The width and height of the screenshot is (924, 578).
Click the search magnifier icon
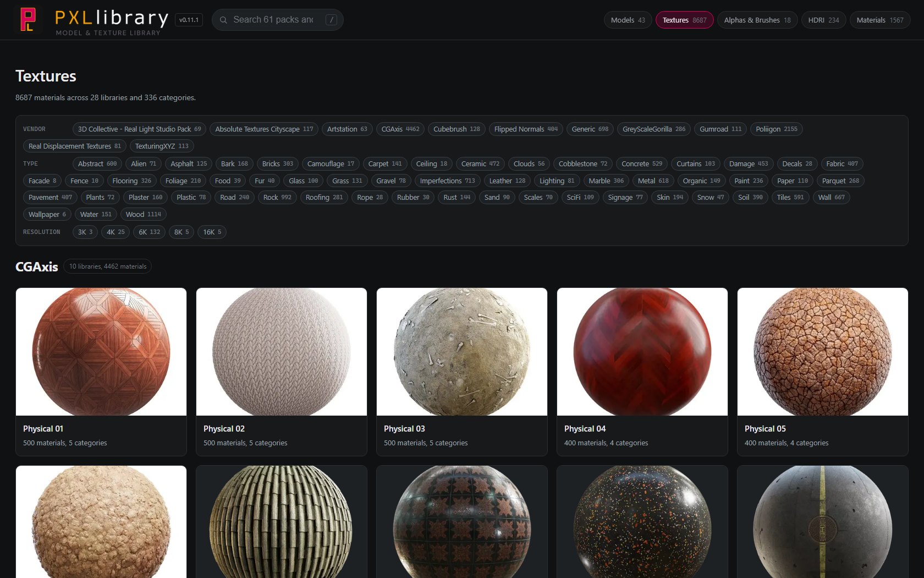[x=223, y=20]
